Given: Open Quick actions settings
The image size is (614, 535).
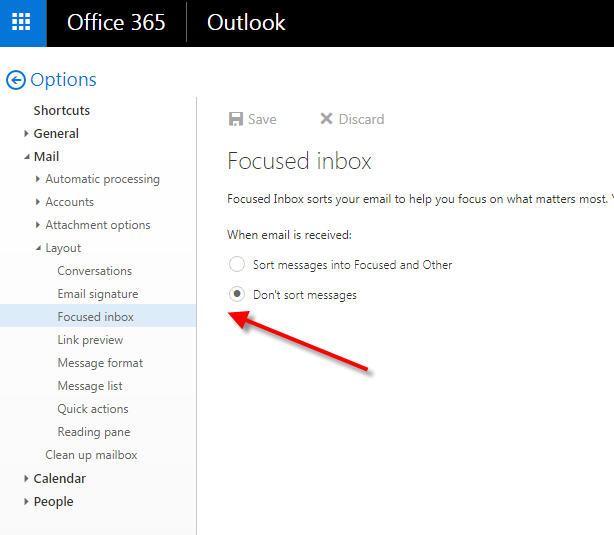Looking at the screenshot, I should (x=93, y=409).
